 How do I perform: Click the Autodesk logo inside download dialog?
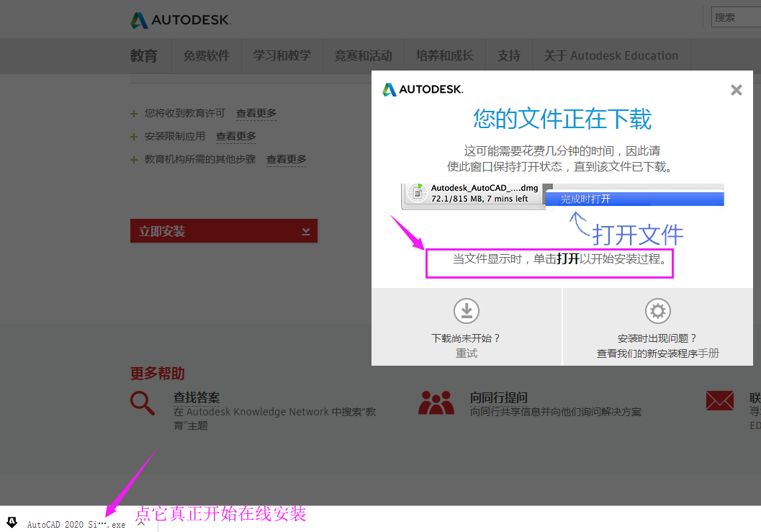coord(423,89)
